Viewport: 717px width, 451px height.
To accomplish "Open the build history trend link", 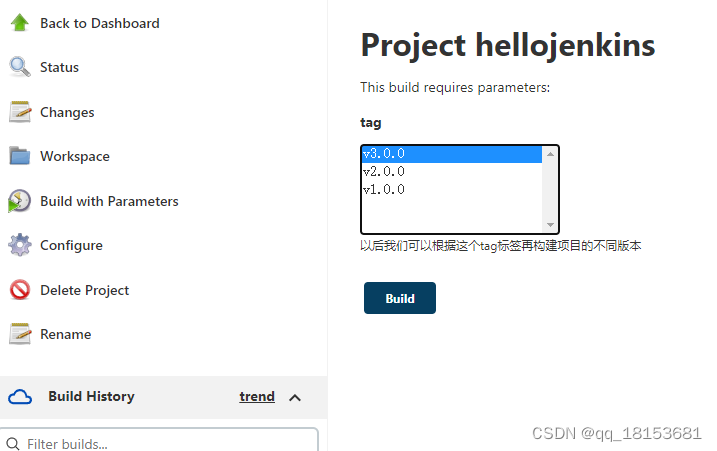I will coord(257,397).
